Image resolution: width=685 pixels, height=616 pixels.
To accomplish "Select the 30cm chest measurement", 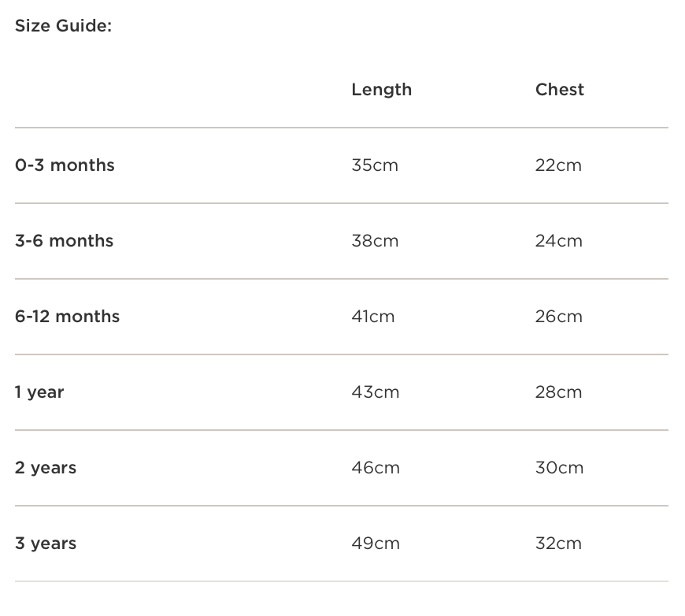I will click(x=559, y=468).
